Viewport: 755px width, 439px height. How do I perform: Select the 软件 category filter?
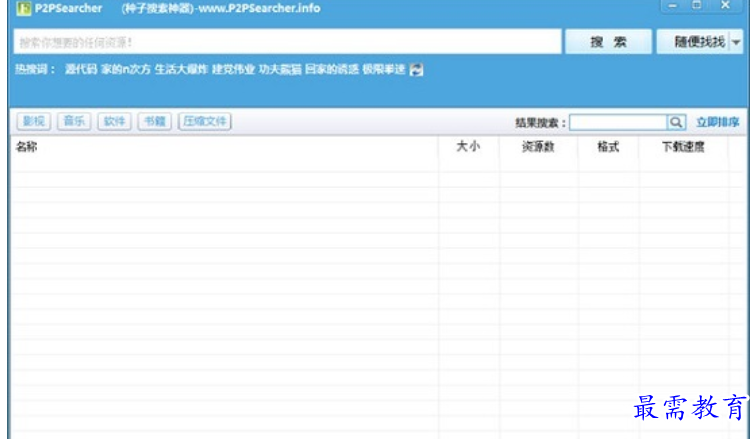115,121
